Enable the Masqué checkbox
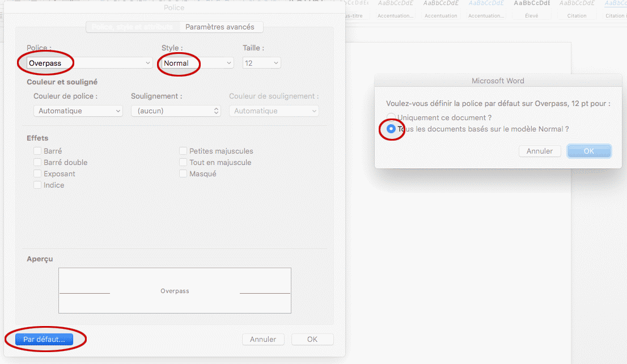627x364 pixels. [x=183, y=173]
